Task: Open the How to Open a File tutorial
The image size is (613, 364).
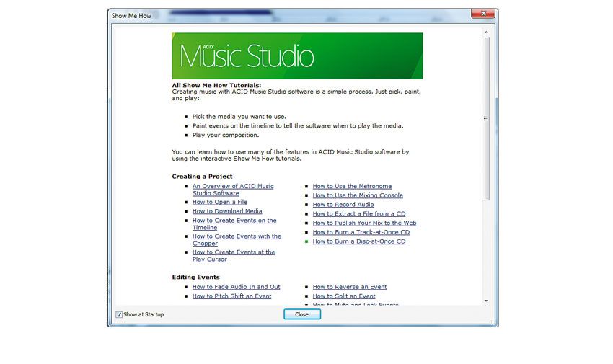Action: (220, 202)
